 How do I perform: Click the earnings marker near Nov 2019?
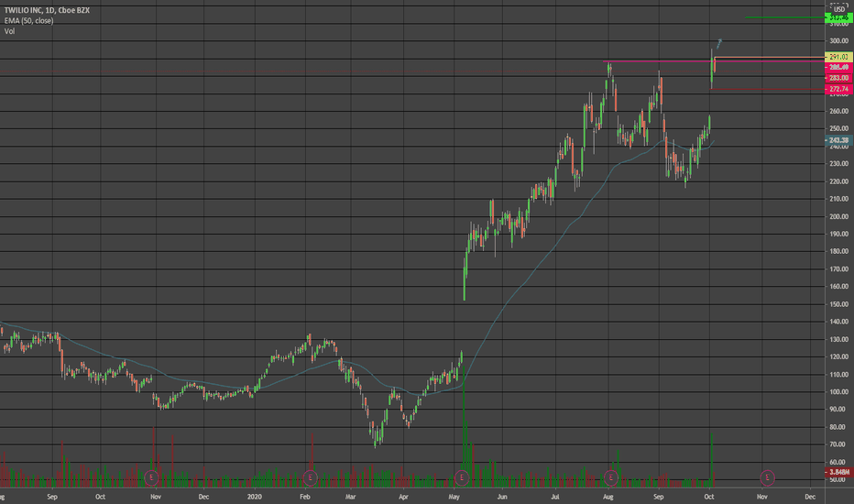151,477
